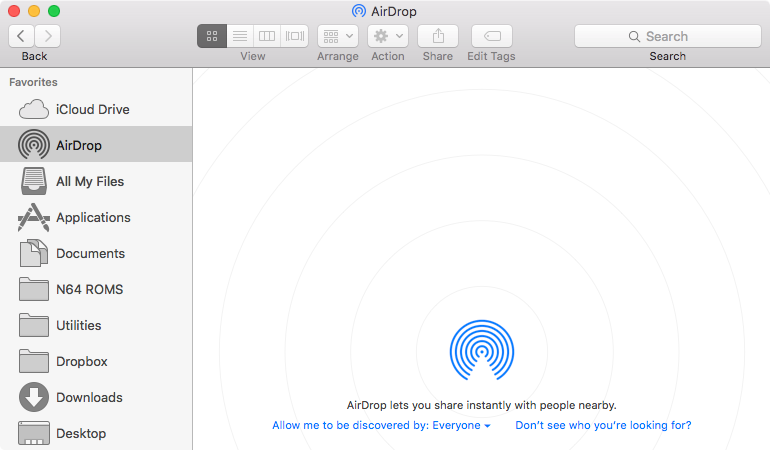Open Applications in the sidebar
770x450 pixels.
pyautogui.click(x=96, y=217)
